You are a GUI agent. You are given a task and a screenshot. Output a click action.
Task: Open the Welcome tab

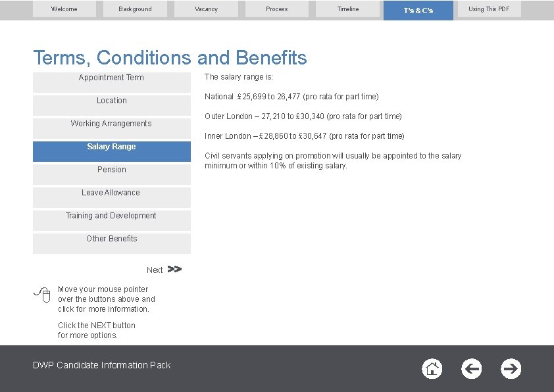click(64, 9)
